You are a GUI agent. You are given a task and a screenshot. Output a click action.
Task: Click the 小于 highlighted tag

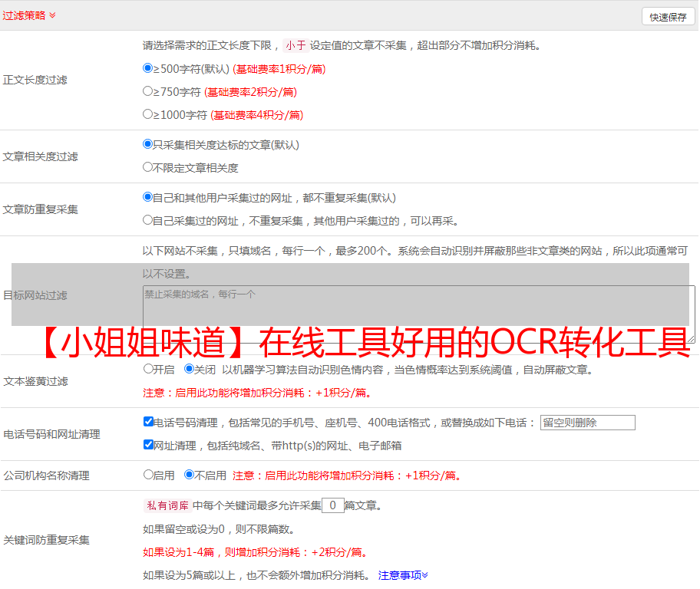click(x=296, y=45)
